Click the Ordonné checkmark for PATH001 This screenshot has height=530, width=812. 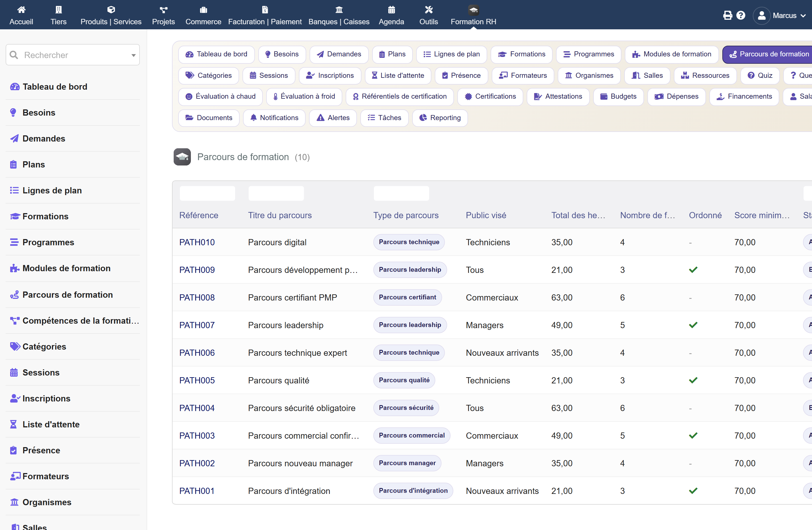pos(693,491)
